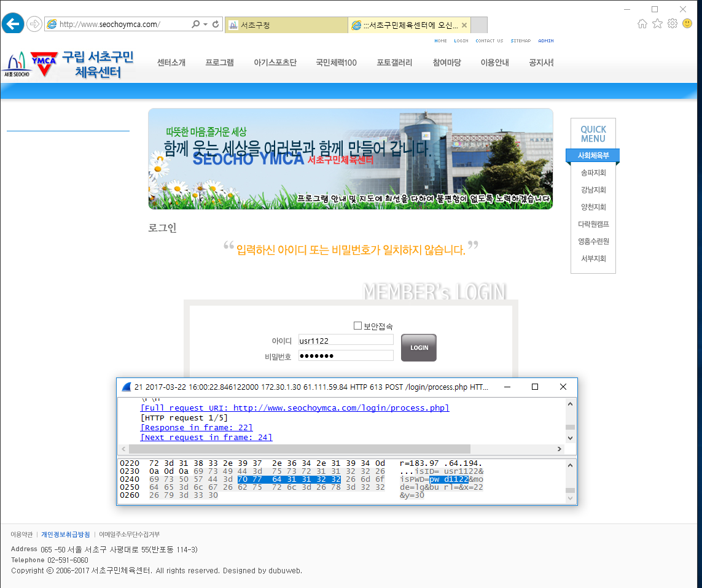Image resolution: width=702 pixels, height=588 pixels.
Task: Click the smiley feedback icon
Action: tap(687, 24)
